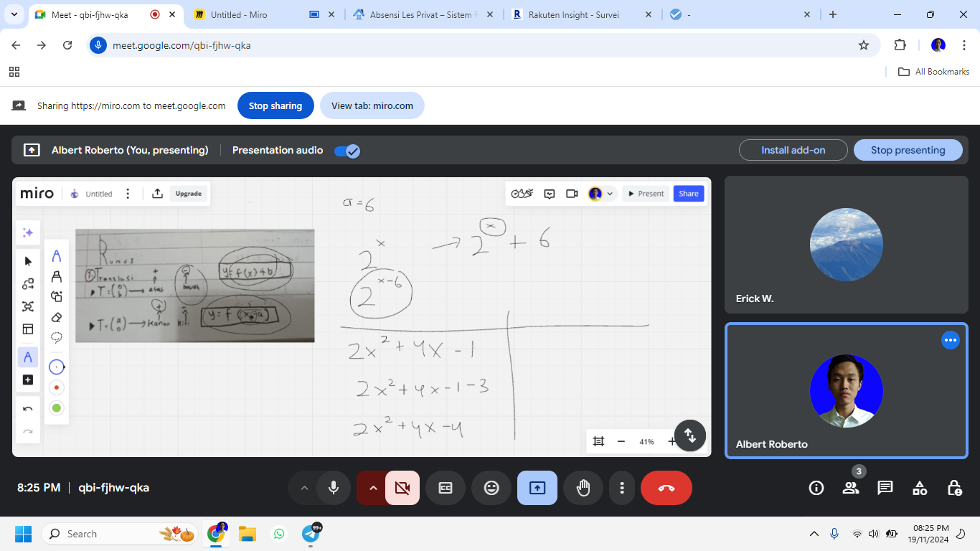The width and height of the screenshot is (980, 551).
Task: Open the black plus more-tools button
Action: click(28, 380)
